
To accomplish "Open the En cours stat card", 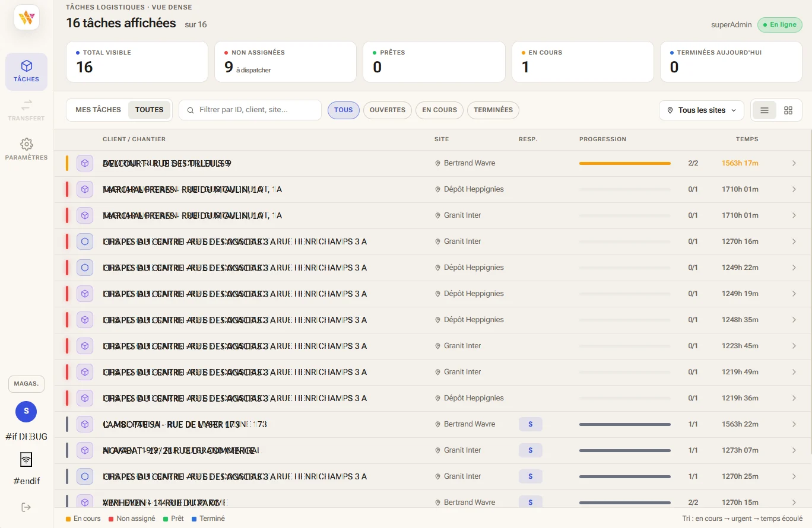I will [x=583, y=62].
